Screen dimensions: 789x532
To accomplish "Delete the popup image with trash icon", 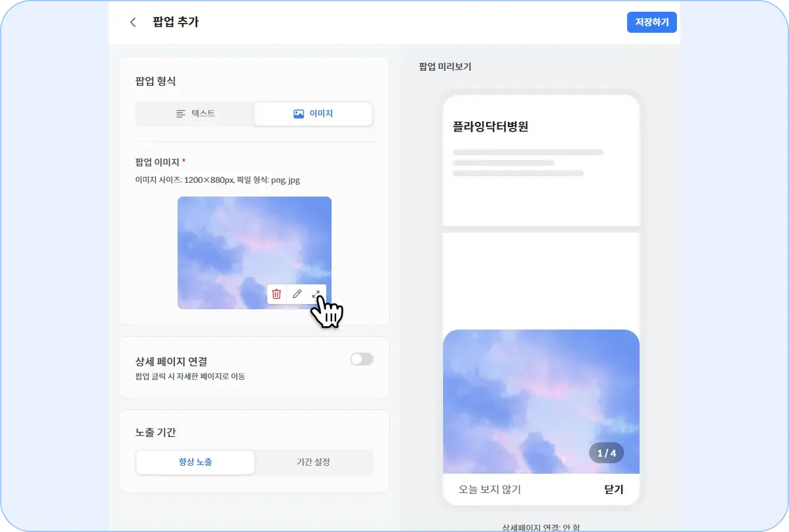I will click(x=277, y=294).
